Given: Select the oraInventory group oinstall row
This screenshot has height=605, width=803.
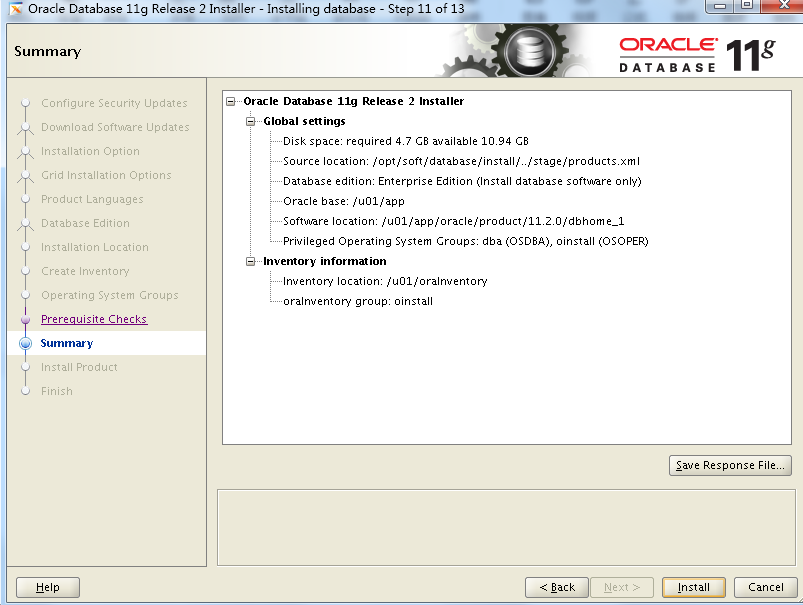Looking at the screenshot, I should (357, 301).
